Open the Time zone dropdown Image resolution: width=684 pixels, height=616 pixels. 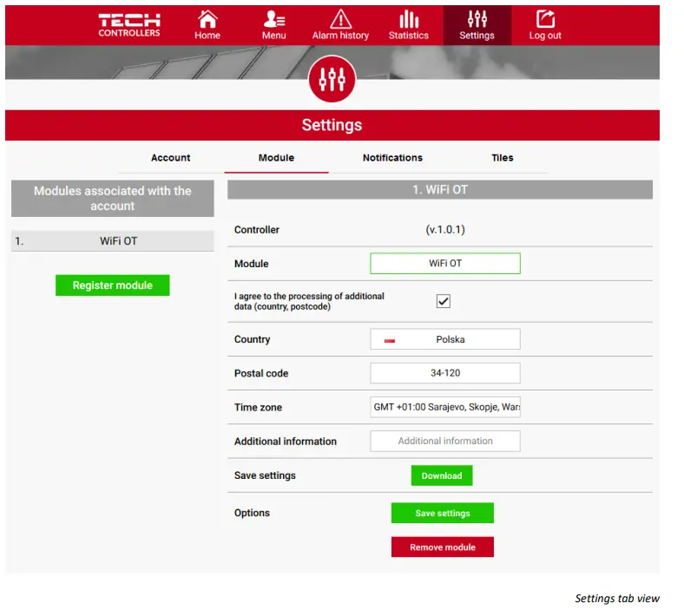tap(445, 407)
